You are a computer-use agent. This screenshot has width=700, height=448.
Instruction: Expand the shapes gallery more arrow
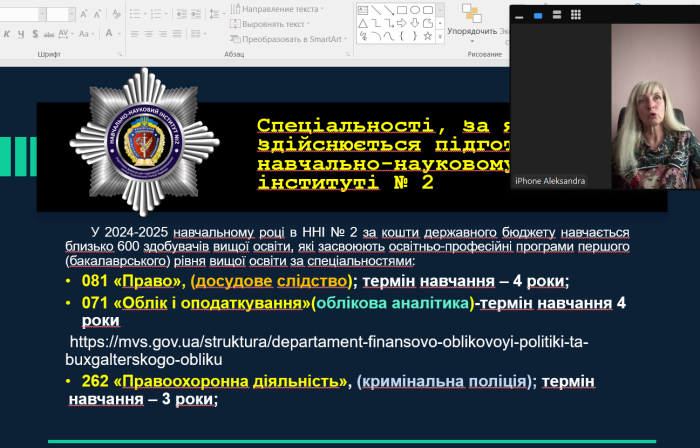coord(440,36)
